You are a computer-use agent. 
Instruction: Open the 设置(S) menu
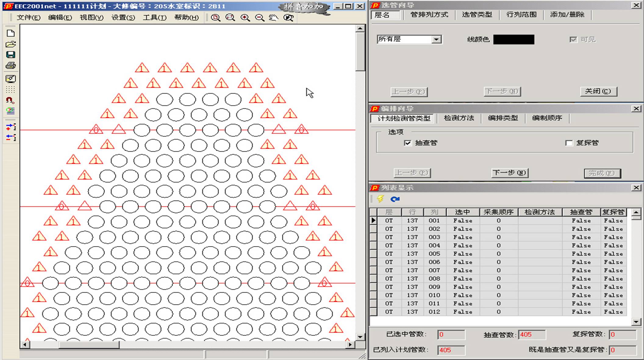coord(123,18)
